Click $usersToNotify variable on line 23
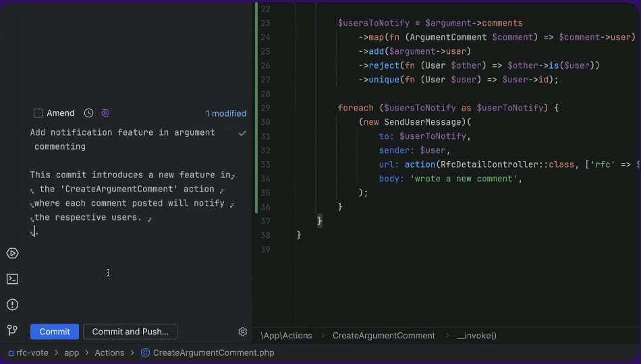This screenshot has width=641, height=364. click(374, 24)
